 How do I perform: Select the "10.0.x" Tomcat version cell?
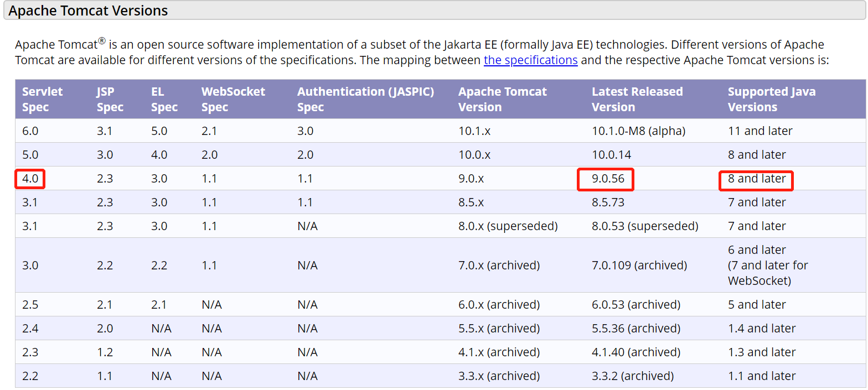(474, 155)
